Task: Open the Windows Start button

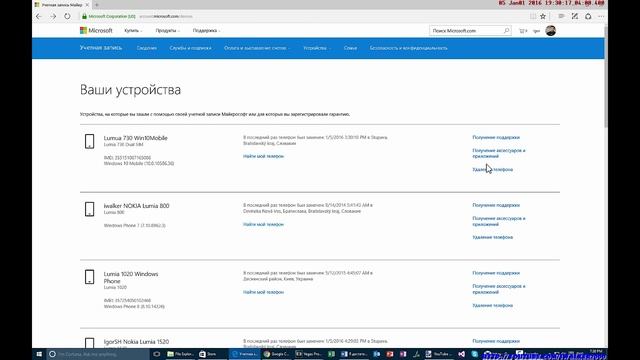Action: point(39,354)
